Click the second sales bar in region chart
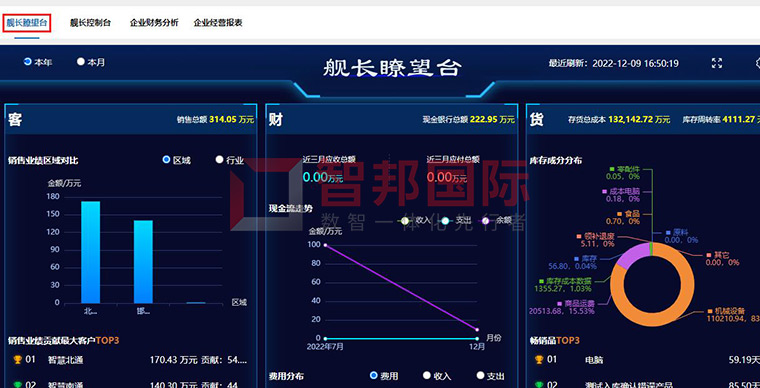Image resolution: width=760 pixels, height=388 pixels. (x=143, y=262)
